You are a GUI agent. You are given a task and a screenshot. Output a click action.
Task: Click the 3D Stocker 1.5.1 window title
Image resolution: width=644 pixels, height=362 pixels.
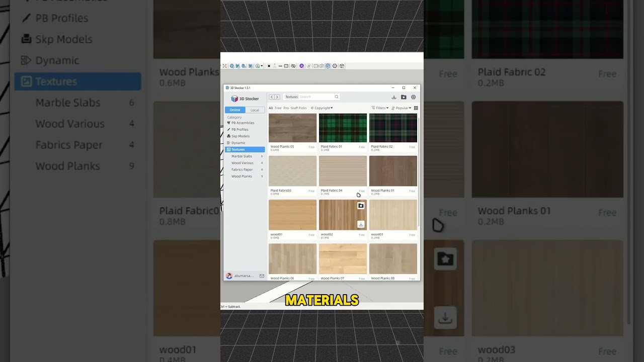240,88
